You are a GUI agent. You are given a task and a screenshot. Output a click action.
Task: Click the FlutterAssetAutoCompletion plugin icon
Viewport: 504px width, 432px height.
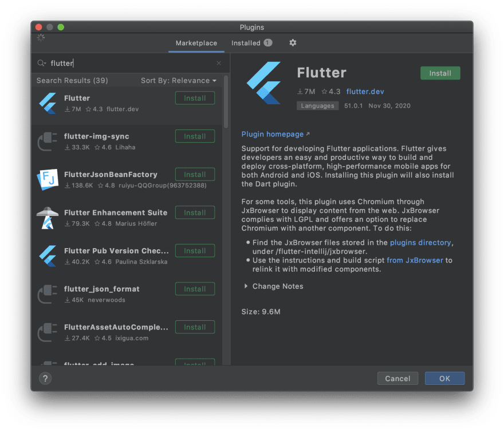pos(48,332)
